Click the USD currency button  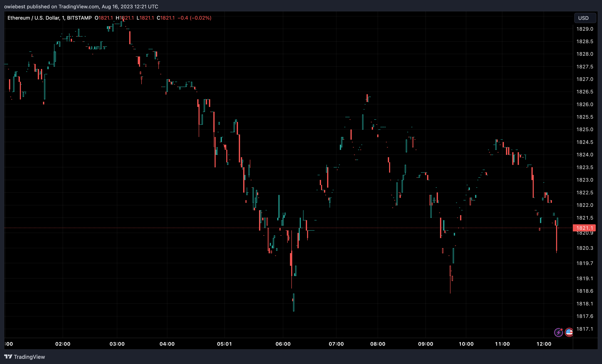pos(585,18)
